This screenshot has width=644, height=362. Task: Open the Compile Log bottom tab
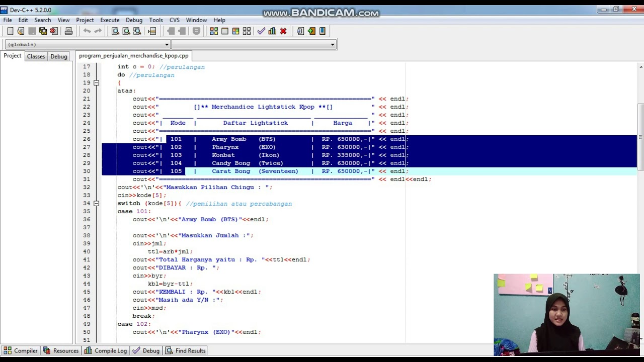(x=106, y=350)
